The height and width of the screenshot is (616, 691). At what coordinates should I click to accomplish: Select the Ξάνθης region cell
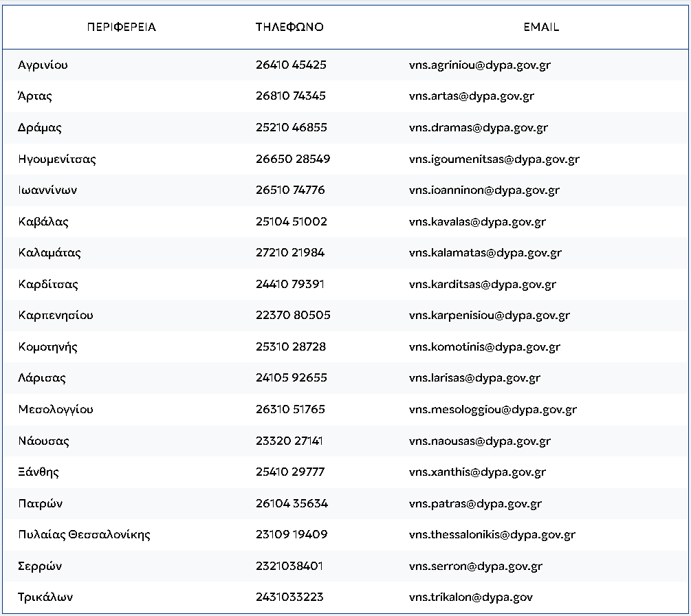pos(39,472)
